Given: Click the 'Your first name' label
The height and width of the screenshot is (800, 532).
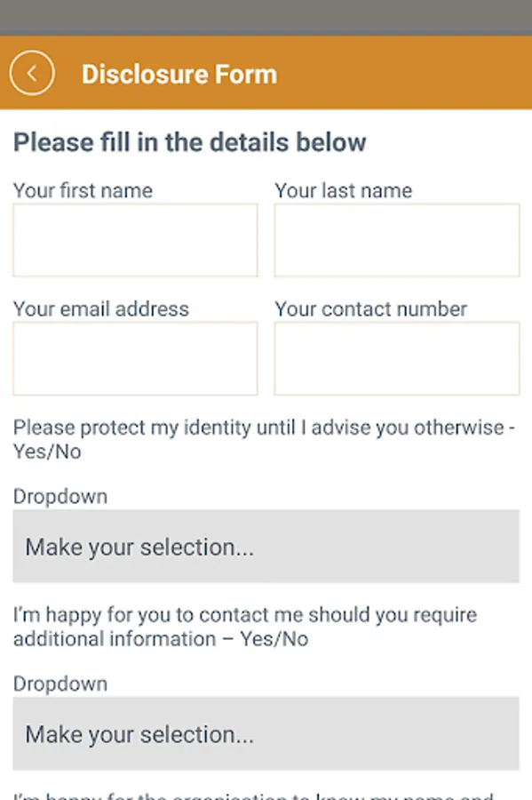Looking at the screenshot, I should coord(82,190).
